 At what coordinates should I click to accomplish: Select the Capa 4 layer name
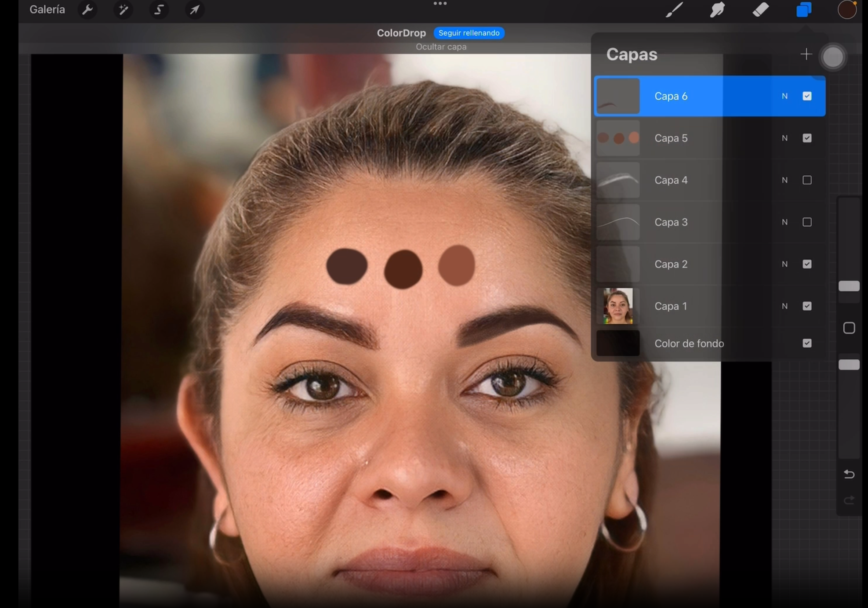coord(671,180)
